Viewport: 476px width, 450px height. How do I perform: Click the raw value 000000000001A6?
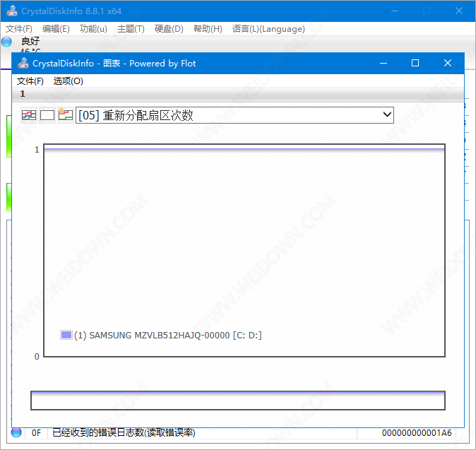click(x=417, y=432)
